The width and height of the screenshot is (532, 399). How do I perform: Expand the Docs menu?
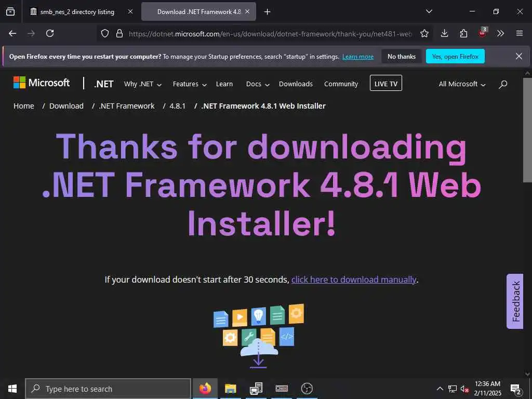(258, 84)
